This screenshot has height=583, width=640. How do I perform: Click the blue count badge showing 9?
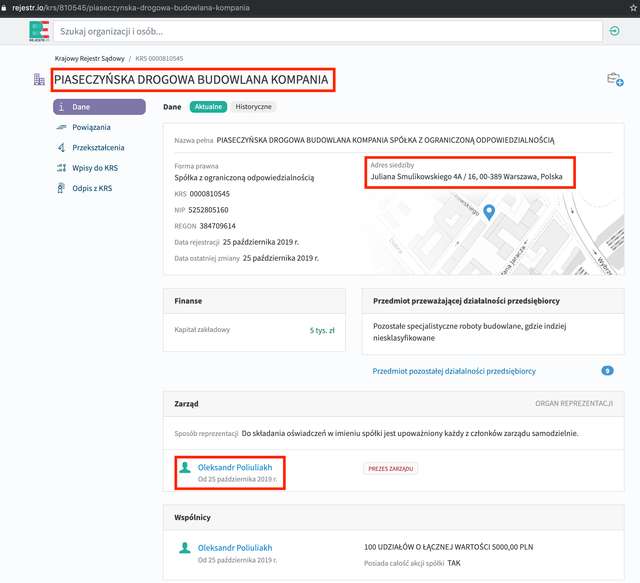607,371
